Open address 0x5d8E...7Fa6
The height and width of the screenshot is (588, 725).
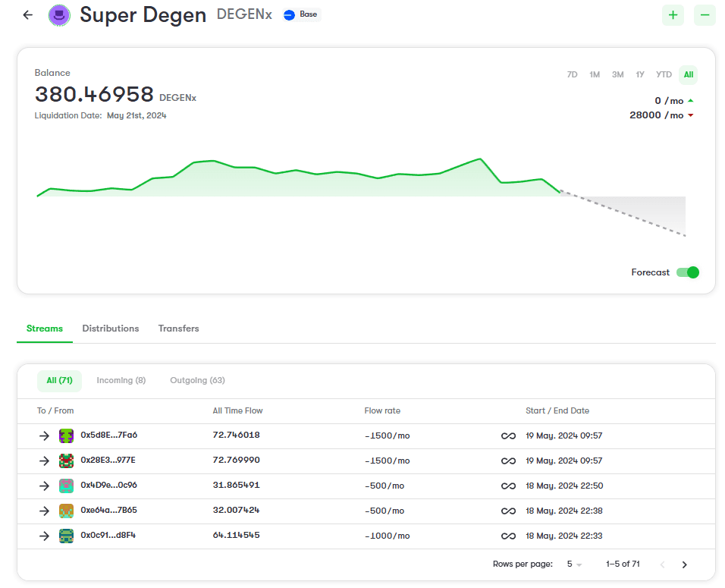(x=108, y=435)
